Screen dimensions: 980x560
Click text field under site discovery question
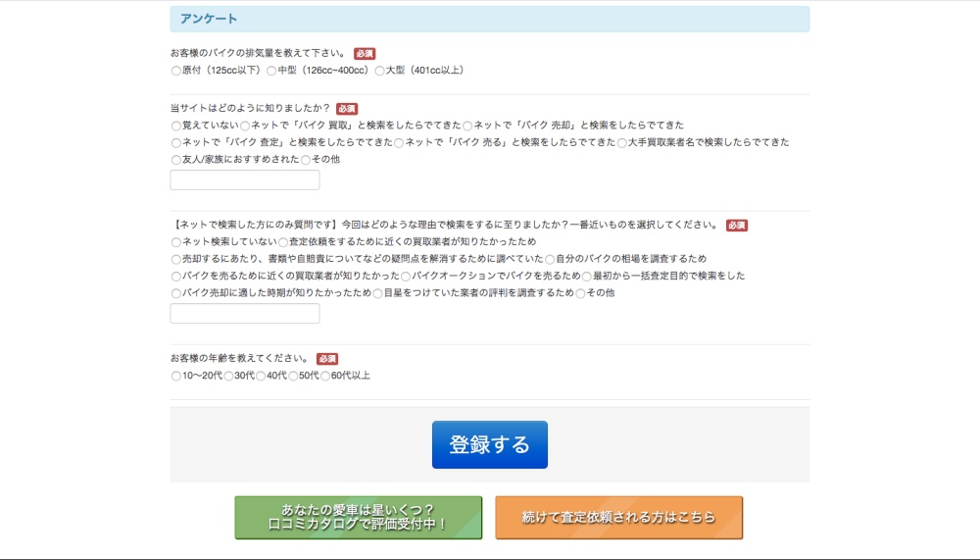tap(245, 180)
